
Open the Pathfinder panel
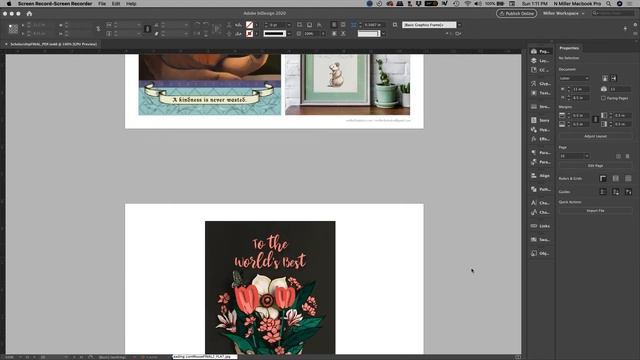click(x=540, y=189)
